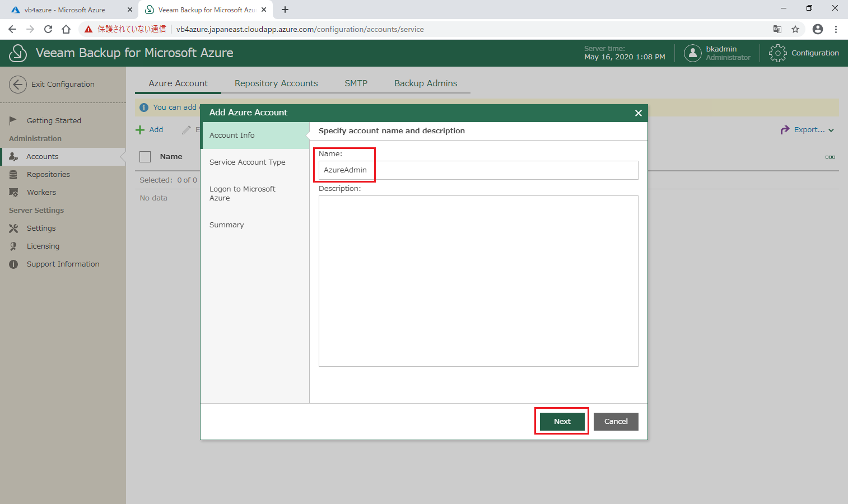
Task: Toggle the select-all checkbox beside Name
Action: (x=145, y=157)
